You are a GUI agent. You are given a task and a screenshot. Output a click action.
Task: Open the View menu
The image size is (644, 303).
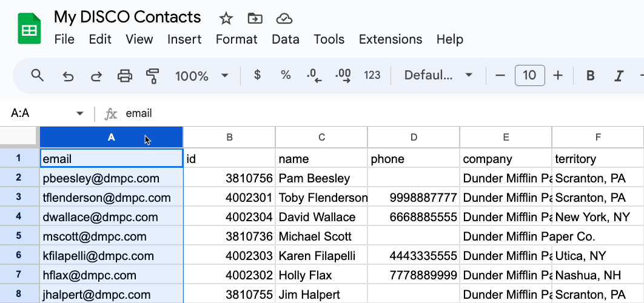[139, 39]
